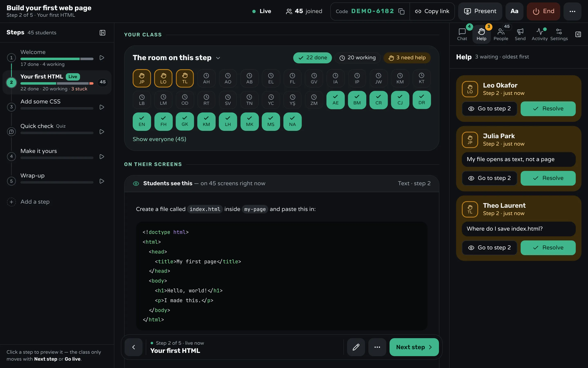Open working student AH tile
Screen dimensions: 588x368
pos(206,78)
